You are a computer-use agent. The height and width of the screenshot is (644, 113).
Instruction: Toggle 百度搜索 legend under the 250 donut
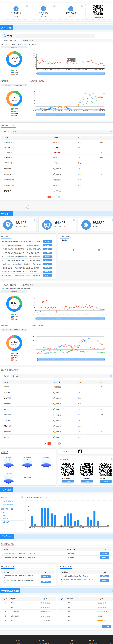(14, 109)
